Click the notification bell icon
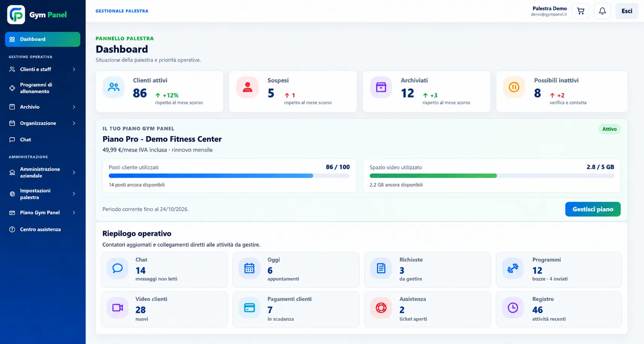The height and width of the screenshot is (344, 644). (x=602, y=11)
